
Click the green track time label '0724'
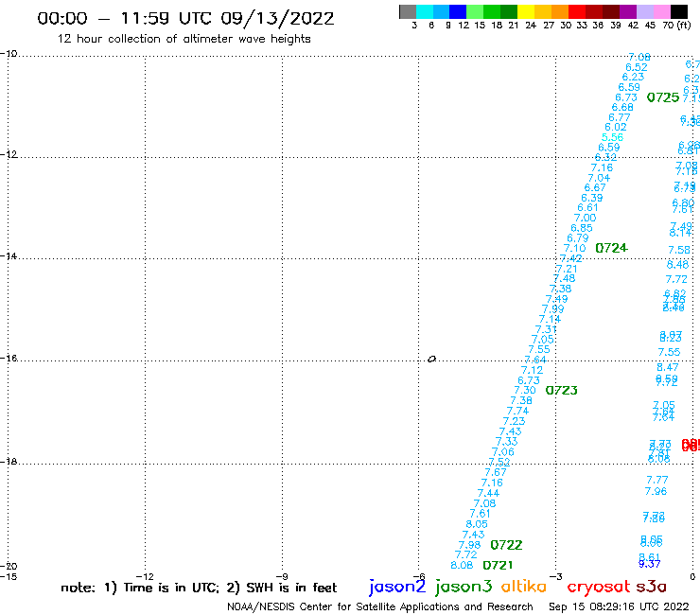(612, 248)
